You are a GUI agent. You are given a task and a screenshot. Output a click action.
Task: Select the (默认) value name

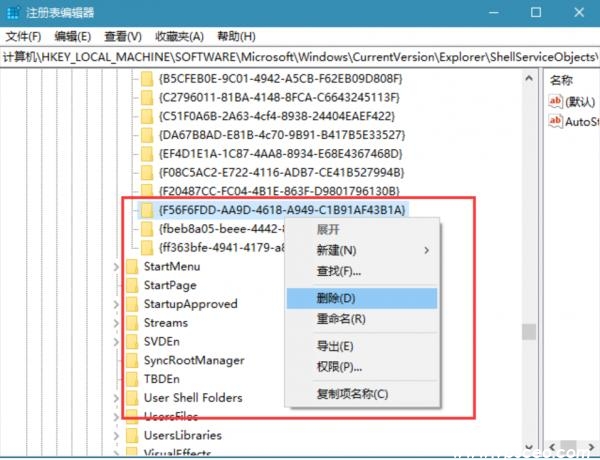[x=580, y=102]
